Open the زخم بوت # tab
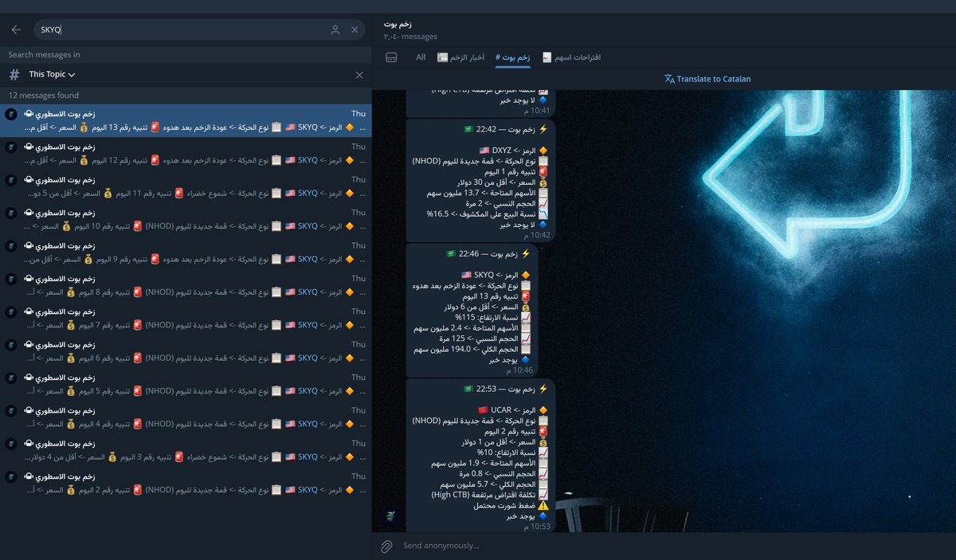The image size is (956, 560). (511, 57)
